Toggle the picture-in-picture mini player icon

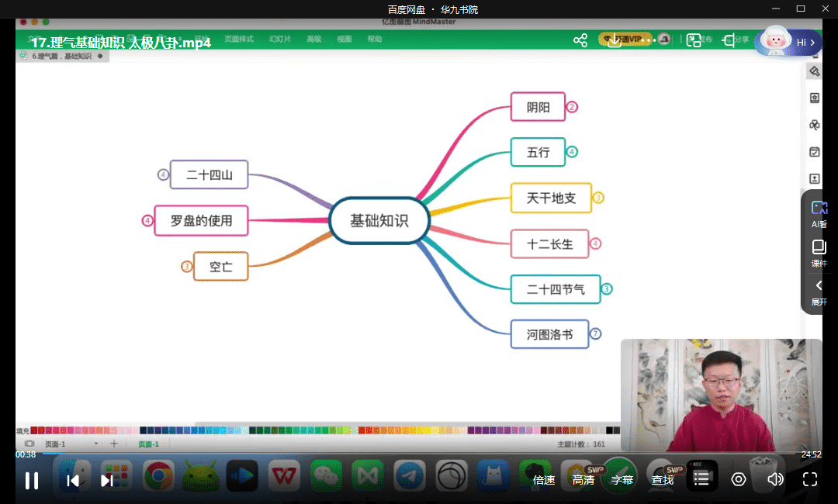tap(694, 41)
